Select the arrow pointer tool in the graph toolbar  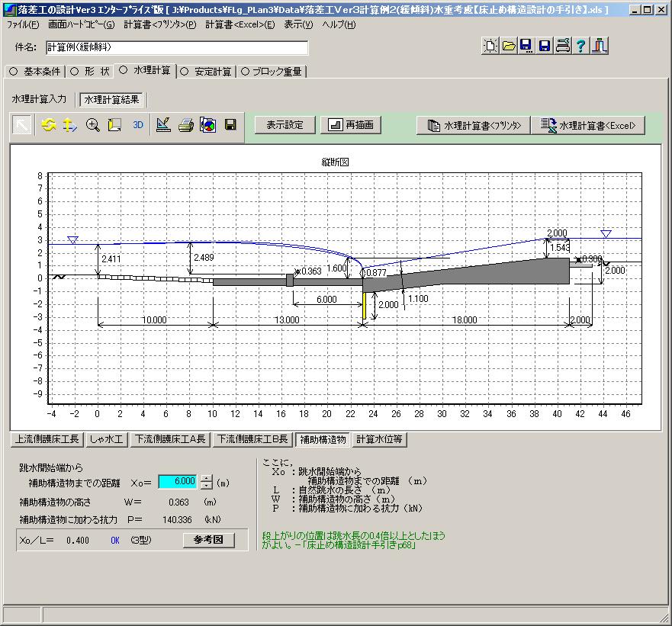pyautogui.click(x=23, y=124)
